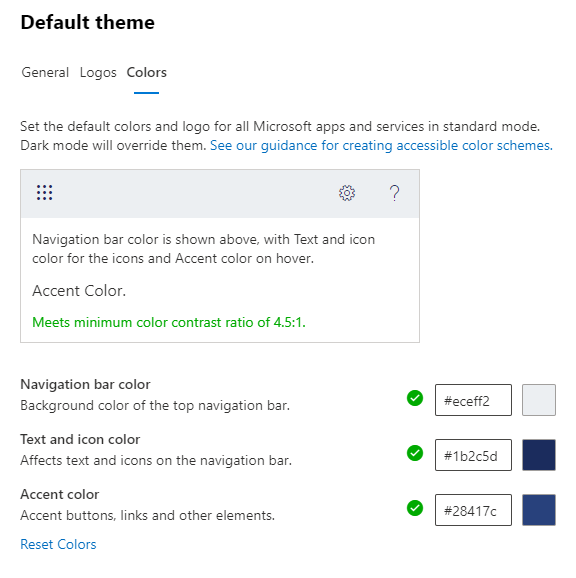This screenshot has width=576, height=578.
Task: Open the light gray navigation bar color swatch
Action: (x=539, y=400)
